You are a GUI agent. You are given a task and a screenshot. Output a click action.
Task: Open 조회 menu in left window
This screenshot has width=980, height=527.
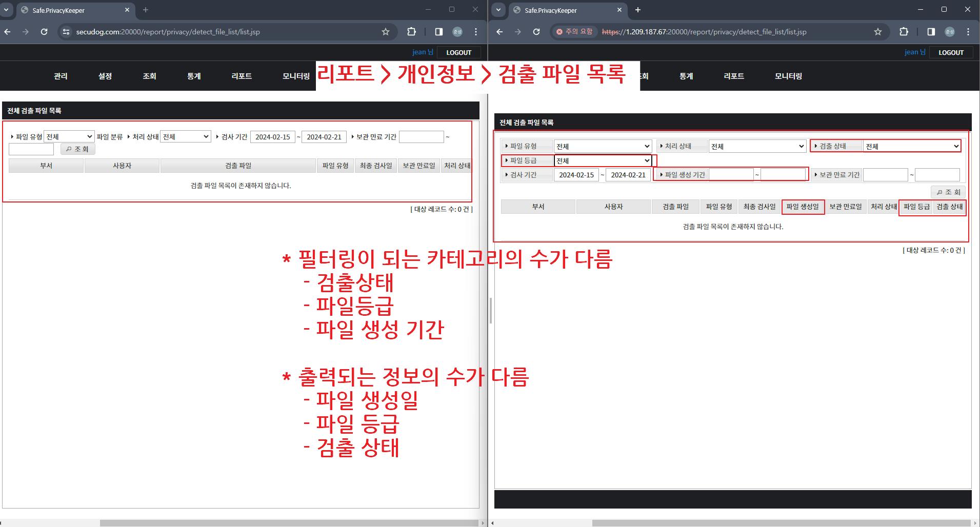(149, 76)
